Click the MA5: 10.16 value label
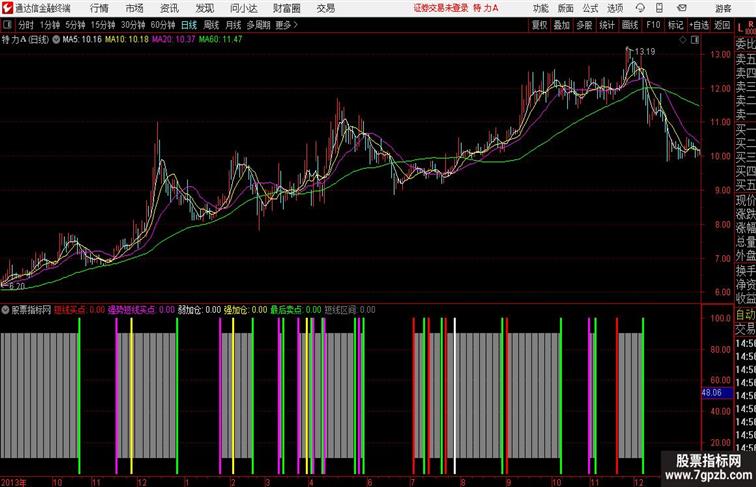 tap(82, 40)
